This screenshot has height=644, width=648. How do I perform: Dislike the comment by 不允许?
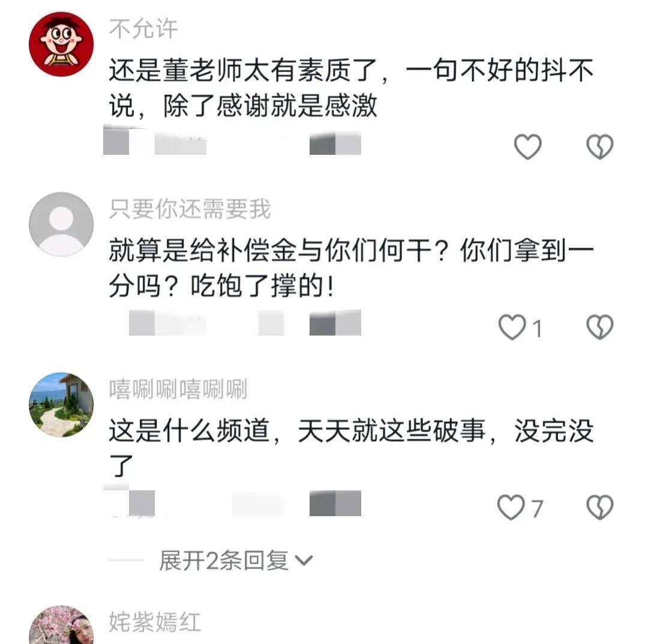click(599, 146)
